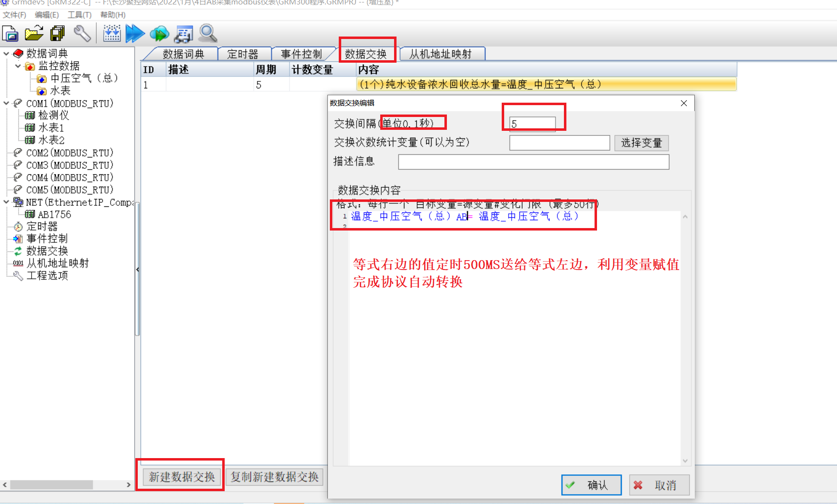The width and height of the screenshot is (837, 504).
Task: Select 工程选项 in the tree
Action: 47,275
